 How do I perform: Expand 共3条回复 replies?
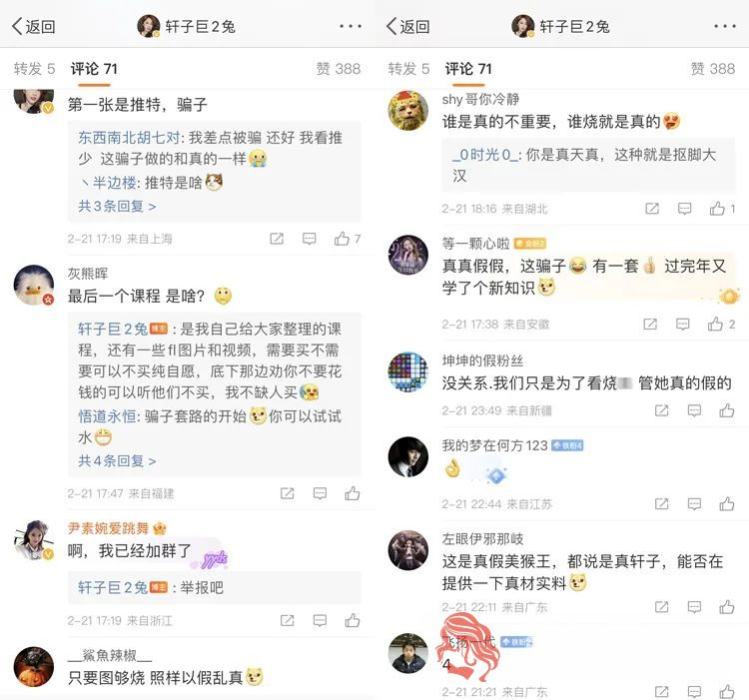[117, 207]
